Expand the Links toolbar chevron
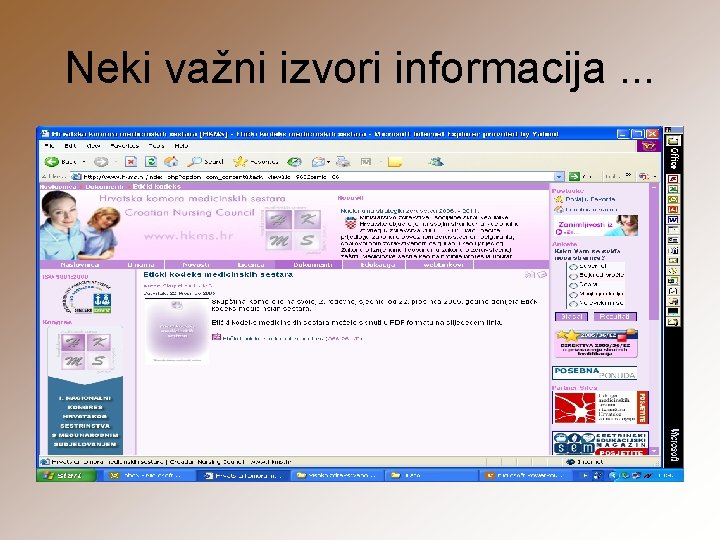 click(x=629, y=176)
